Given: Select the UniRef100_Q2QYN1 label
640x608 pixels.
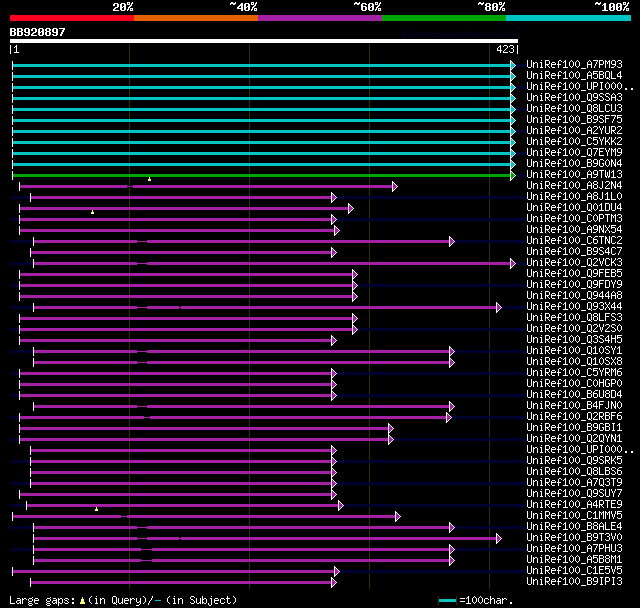Looking at the screenshot, I should tap(574, 439).
